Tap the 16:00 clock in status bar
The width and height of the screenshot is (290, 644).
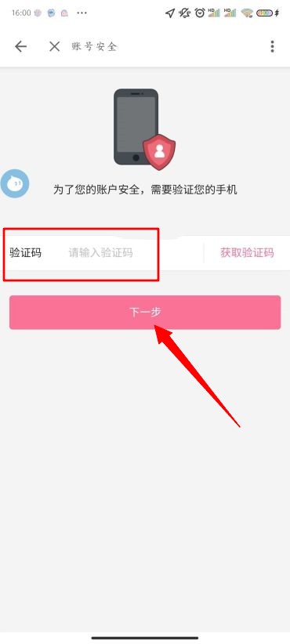(x=21, y=13)
